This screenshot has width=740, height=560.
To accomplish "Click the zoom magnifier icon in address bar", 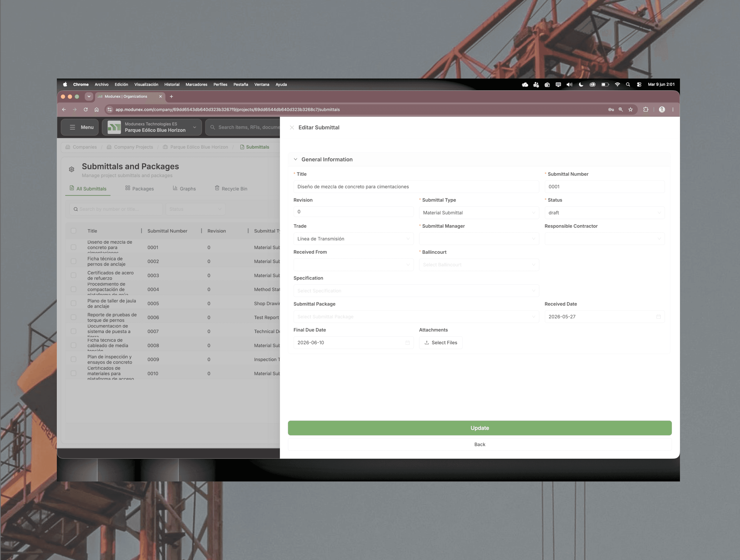I will (621, 109).
